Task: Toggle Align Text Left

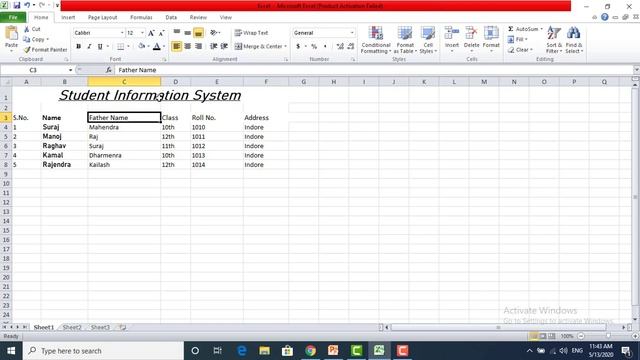Action: (x=176, y=46)
